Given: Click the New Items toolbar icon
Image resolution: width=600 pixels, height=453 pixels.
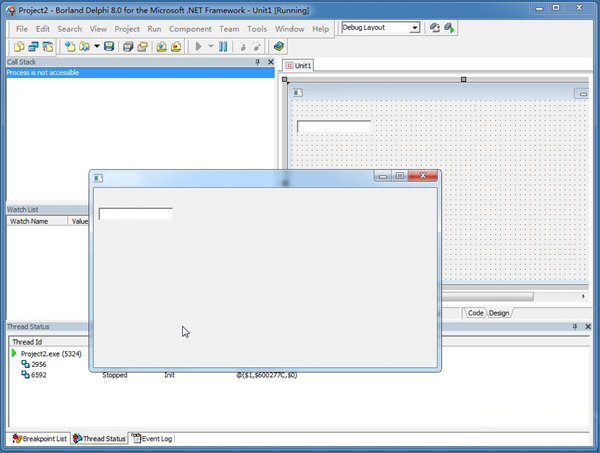Looking at the screenshot, I should point(70,47).
